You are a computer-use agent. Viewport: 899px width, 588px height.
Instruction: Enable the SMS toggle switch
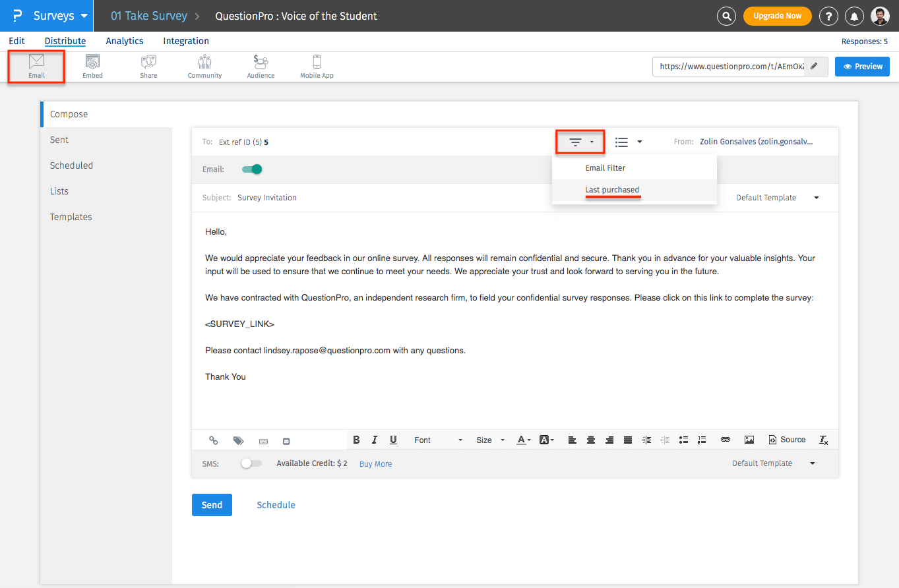pos(251,463)
